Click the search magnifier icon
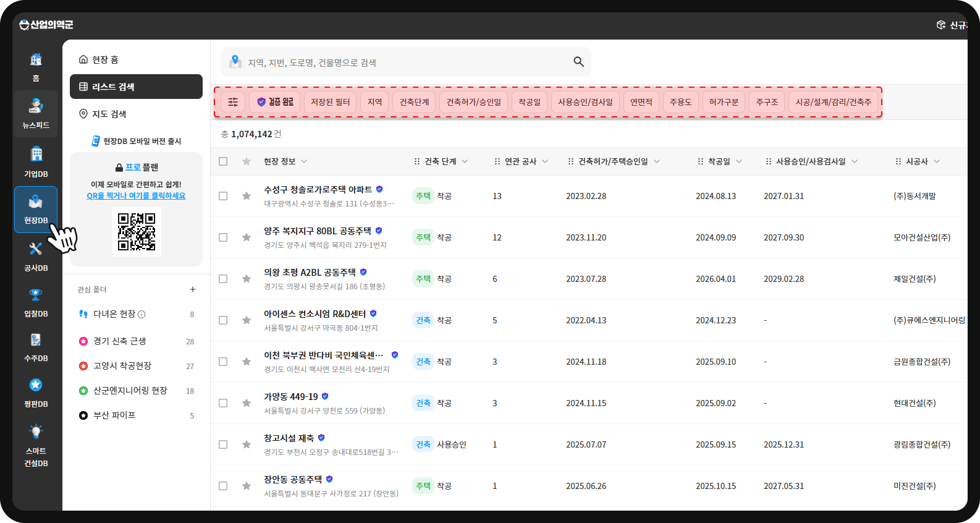Image resolution: width=980 pixels, height=523 pixels. [578, 62]
